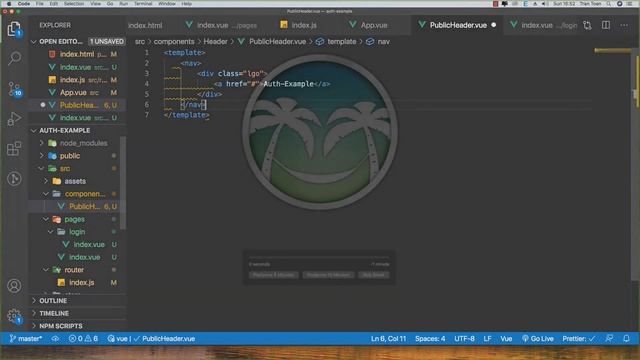Image resolution: width=640 pixels, height=360 pixels.
Task: Click the Go Live server button
Action: [538, 338]
